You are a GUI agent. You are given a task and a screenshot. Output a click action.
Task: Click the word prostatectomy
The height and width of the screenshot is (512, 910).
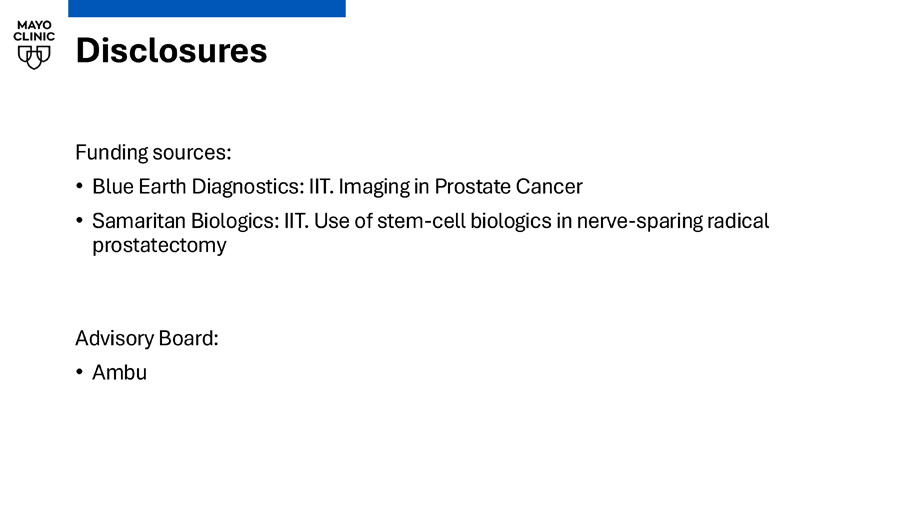coord(160,245)
